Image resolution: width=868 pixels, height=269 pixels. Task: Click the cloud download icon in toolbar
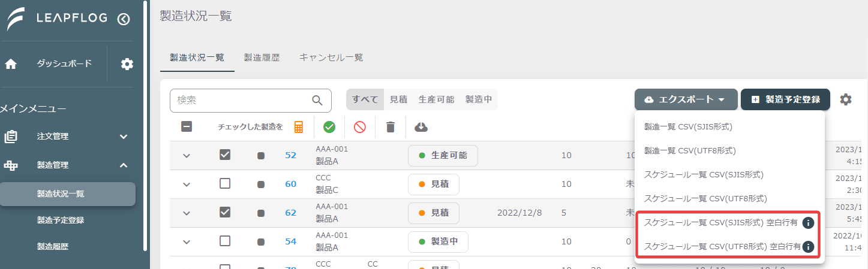pyautogui.click(x=421, y=127)
